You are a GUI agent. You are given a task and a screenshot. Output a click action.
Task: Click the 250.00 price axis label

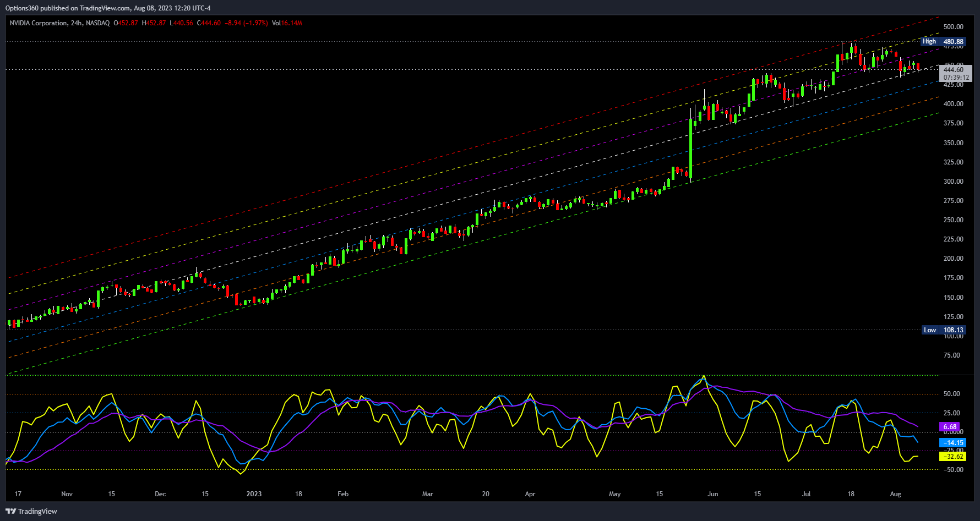954,220
